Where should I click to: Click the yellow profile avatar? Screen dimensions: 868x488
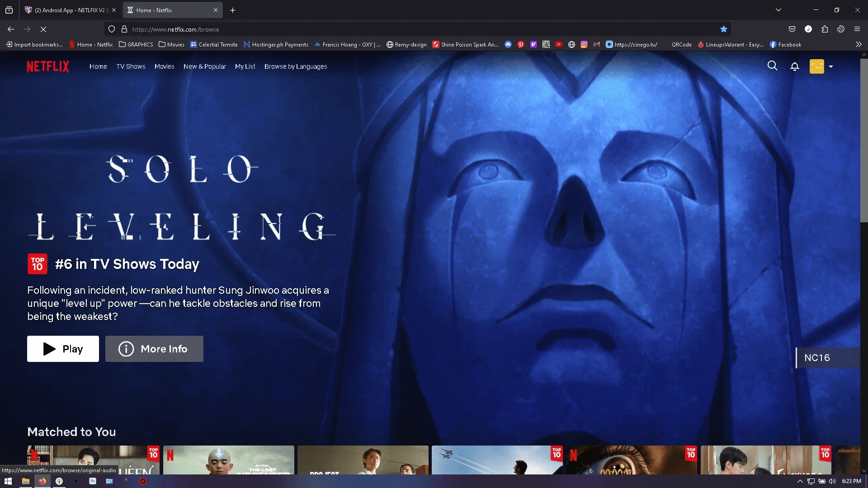click(816, 66)
